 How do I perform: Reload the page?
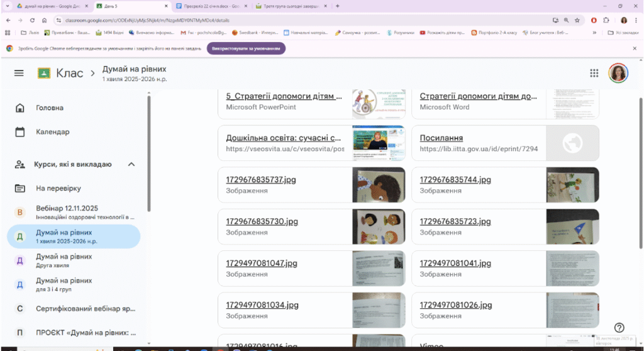[x=32, y=20]
